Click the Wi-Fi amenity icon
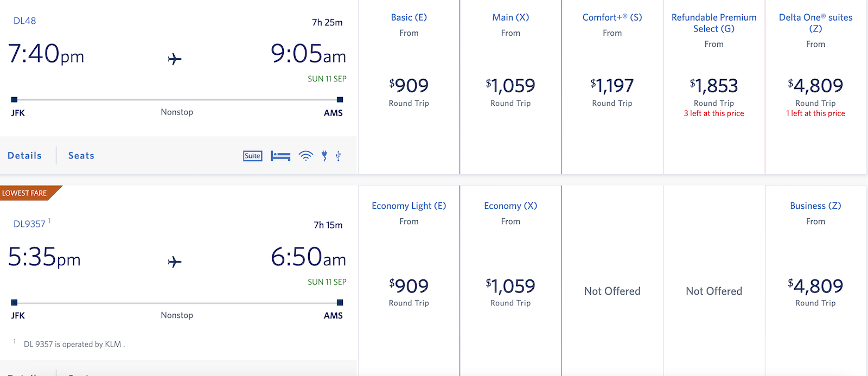 pyautogui.click(x=306, y=156)
